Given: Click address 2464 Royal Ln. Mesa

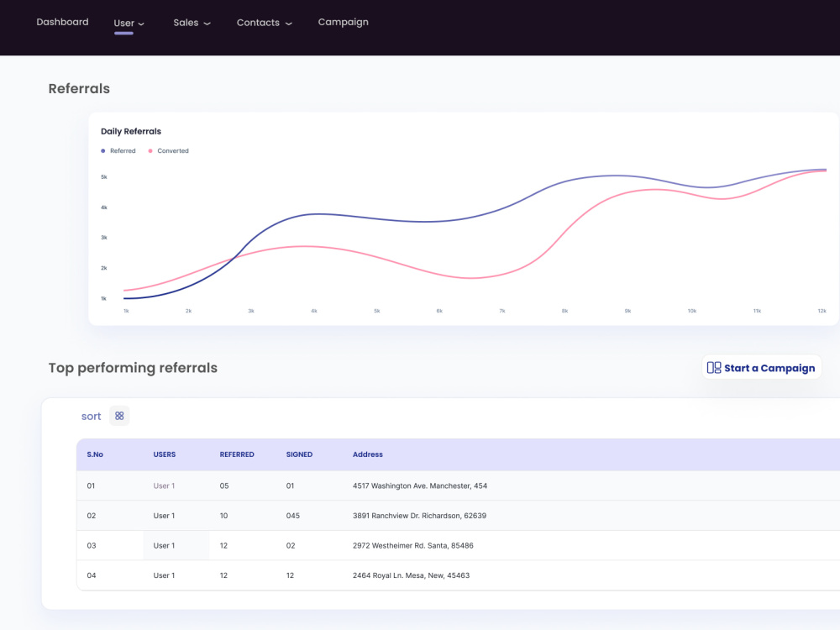Looking at the screenshot, I should (411, 575).
